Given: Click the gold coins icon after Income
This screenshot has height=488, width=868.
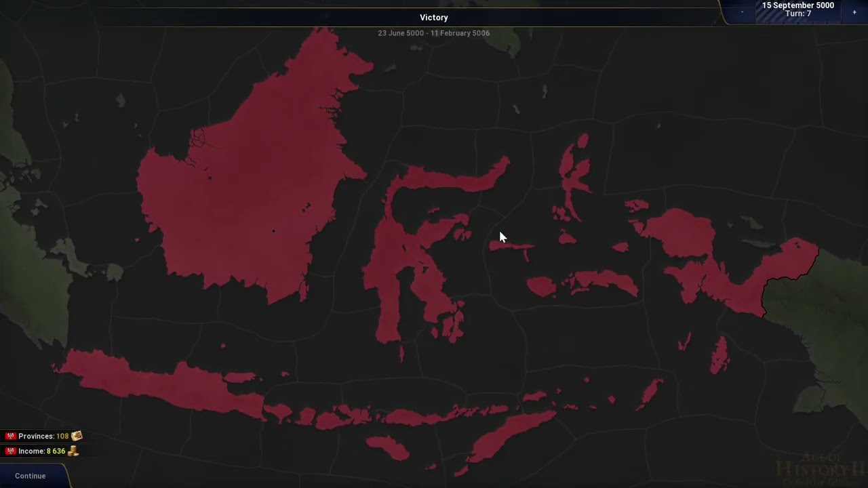Looking at the screenshot, I should pyautogui.click(x=73, y=451).
